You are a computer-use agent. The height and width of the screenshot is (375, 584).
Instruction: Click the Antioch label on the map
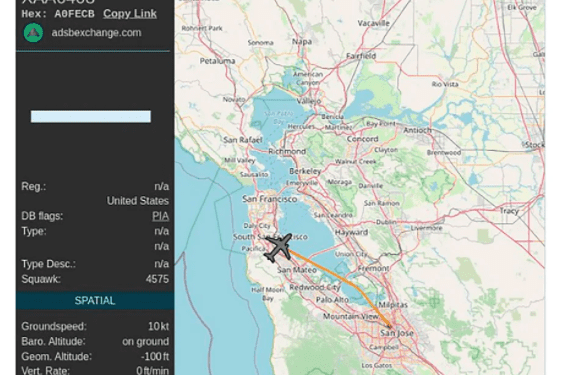(x=418, y=130)
